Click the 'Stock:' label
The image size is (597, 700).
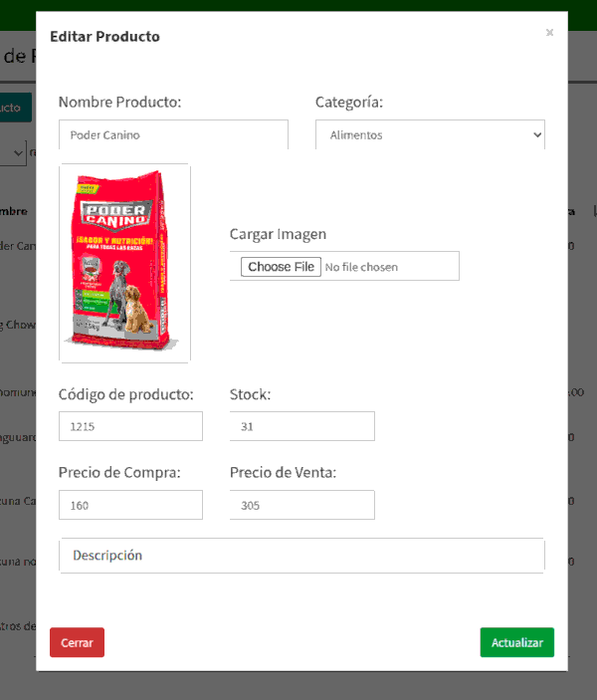(250, 394)
